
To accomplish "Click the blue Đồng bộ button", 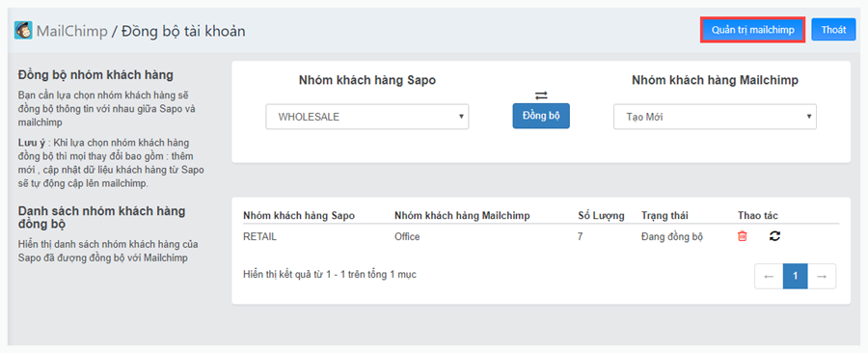I will (541, 116).
